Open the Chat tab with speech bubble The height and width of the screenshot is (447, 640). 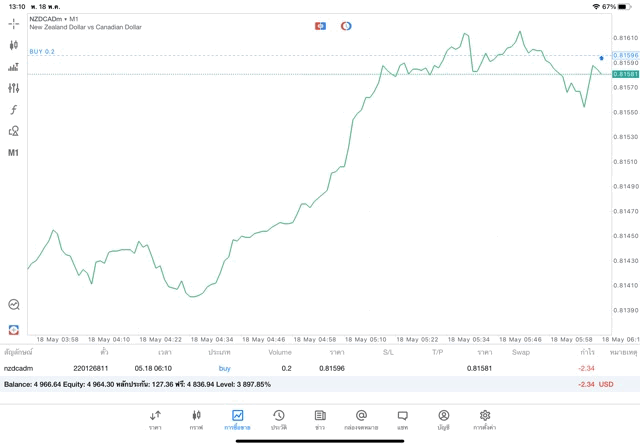click(x=402, y=419)
